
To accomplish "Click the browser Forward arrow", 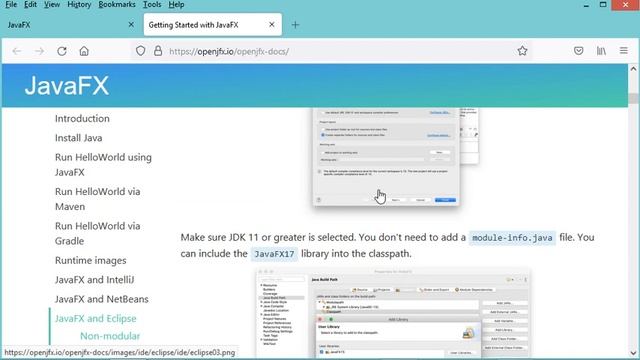I will point(39,51).
